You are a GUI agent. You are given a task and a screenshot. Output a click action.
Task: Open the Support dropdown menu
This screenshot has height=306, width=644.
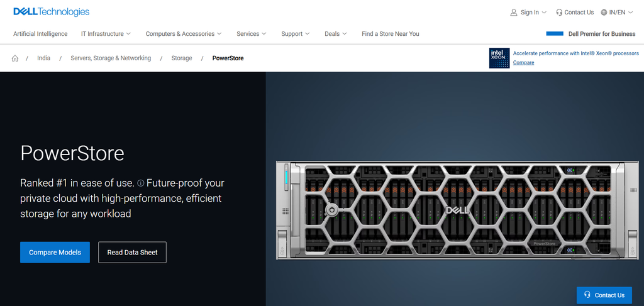[x=296, y=34]
